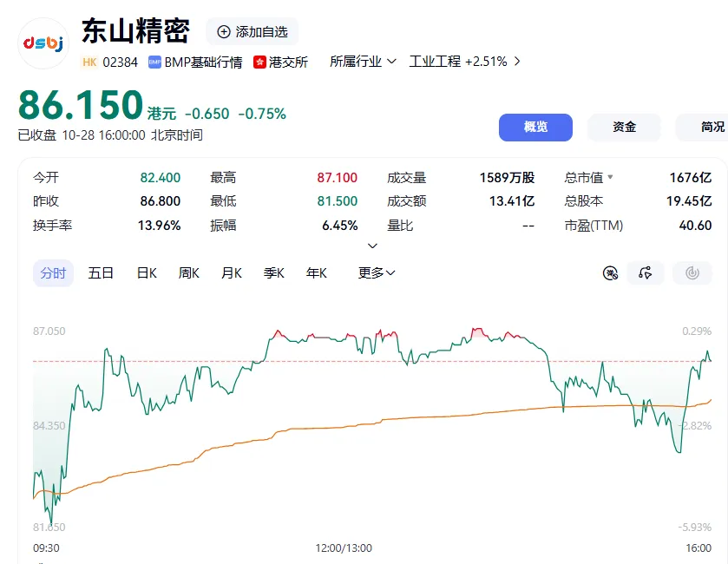Click the plus icon in 添加自选

(x=224, y=31)
